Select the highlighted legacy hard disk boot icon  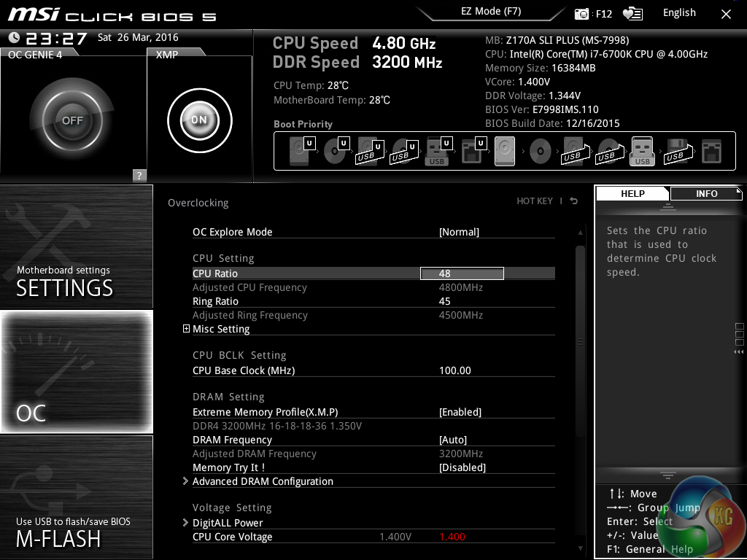[505, 151]
